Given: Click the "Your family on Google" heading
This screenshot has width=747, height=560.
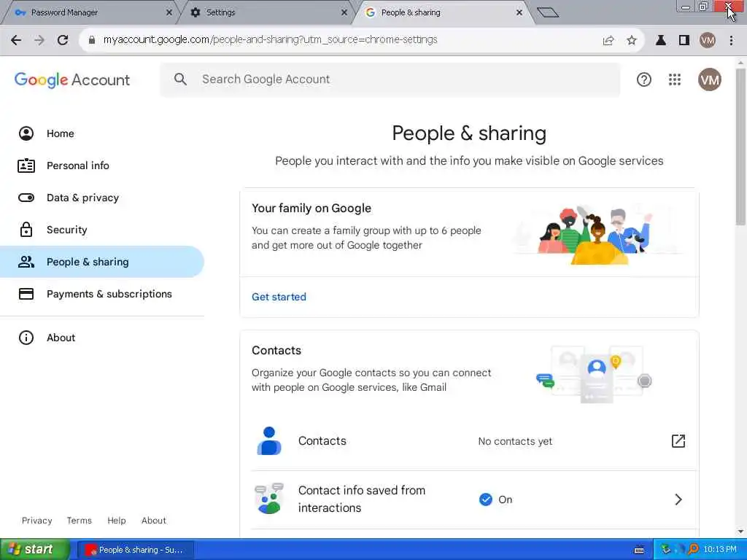Looking at the screenshot, I should 311,208.
